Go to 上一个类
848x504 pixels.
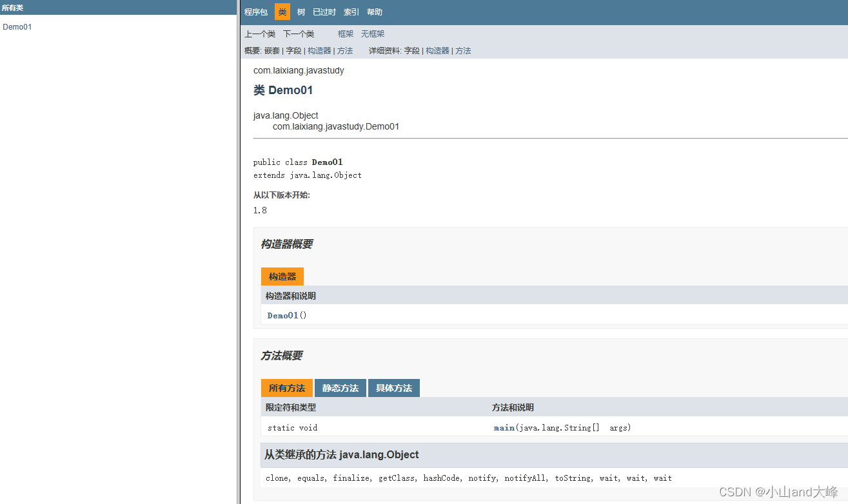click(x=260, y=34)
